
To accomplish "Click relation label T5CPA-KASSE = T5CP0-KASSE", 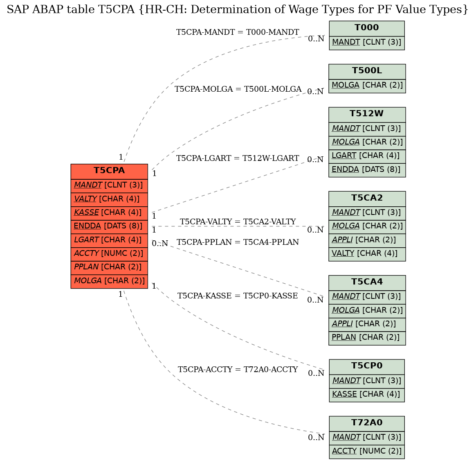I will tap(238, 296).
